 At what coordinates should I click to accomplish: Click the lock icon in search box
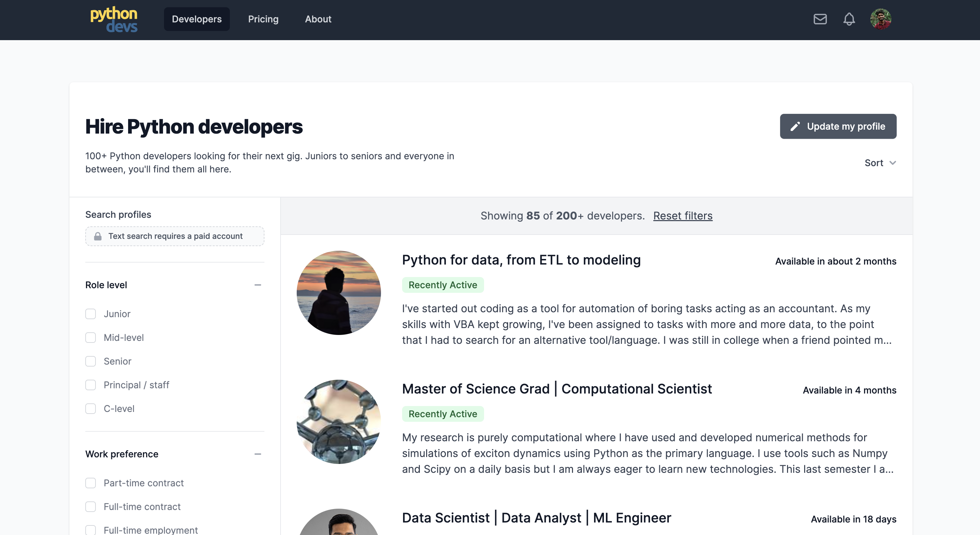[98, 236]
